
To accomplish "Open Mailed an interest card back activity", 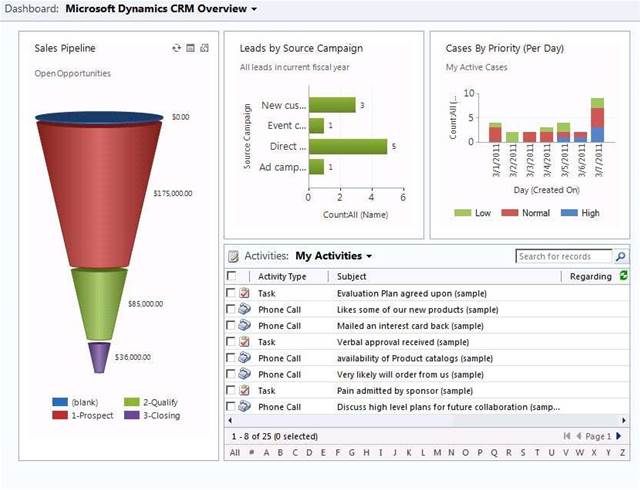I will point(410,326).
